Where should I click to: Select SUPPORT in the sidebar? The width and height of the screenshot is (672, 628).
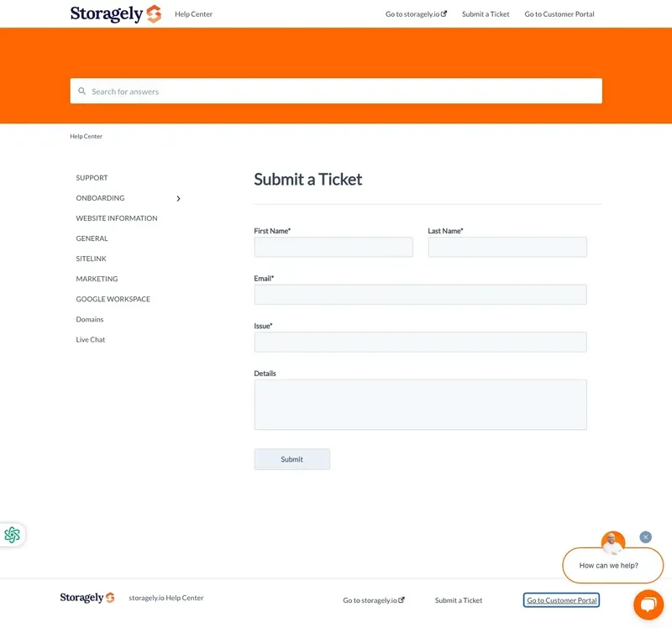[92, 178]
